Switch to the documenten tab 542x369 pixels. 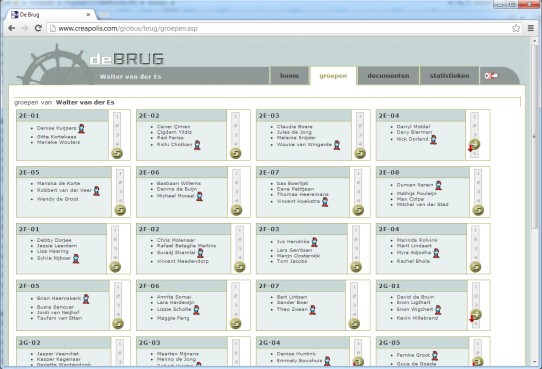[388, 76]
